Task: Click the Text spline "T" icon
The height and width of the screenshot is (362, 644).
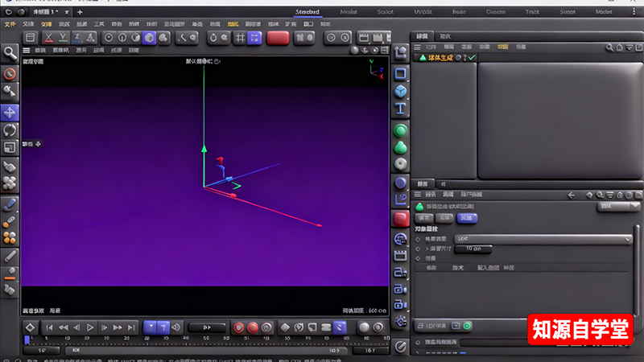Action: (400, 109)
